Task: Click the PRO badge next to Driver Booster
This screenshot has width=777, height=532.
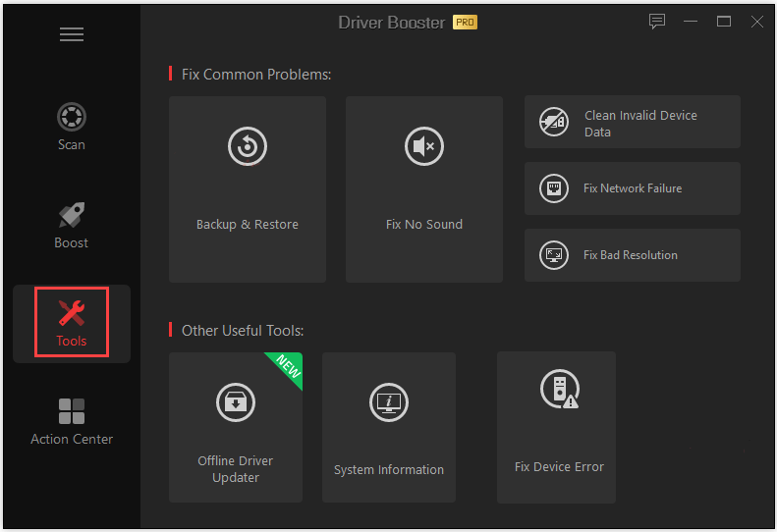Action: click(x=465, y=23)
